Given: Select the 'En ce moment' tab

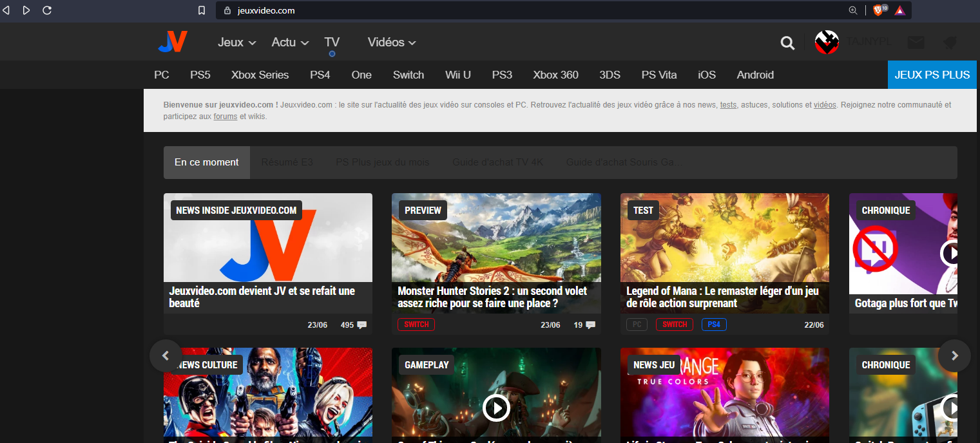Looking at the screenshot, I should click(x=207, y=162).
